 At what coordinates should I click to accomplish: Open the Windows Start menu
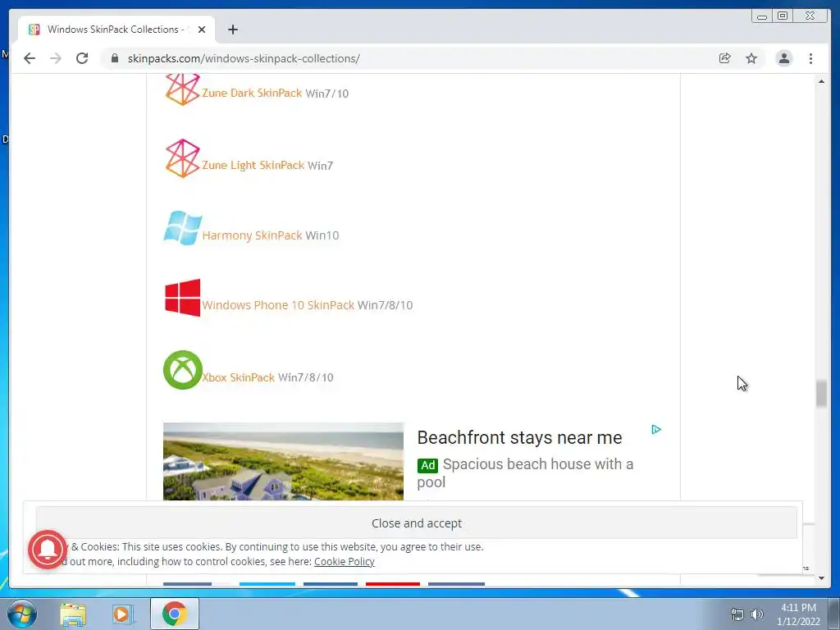tap(22, 614)
